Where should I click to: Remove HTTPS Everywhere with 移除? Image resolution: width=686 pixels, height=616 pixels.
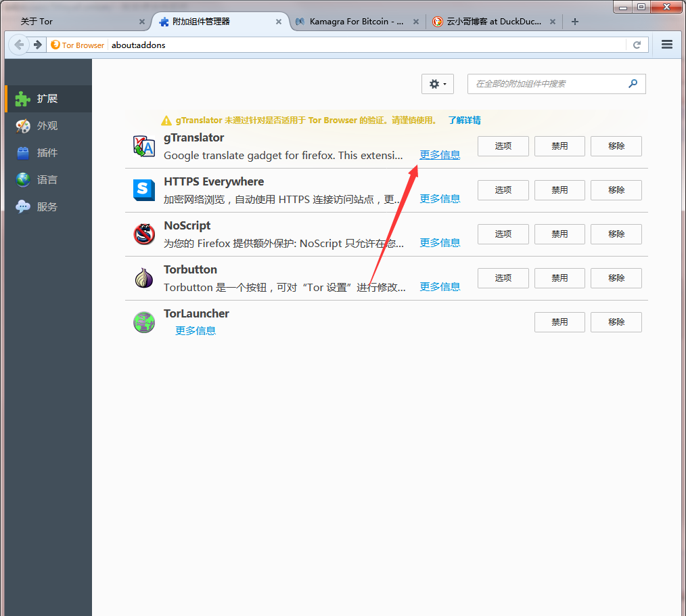(616, 190)
